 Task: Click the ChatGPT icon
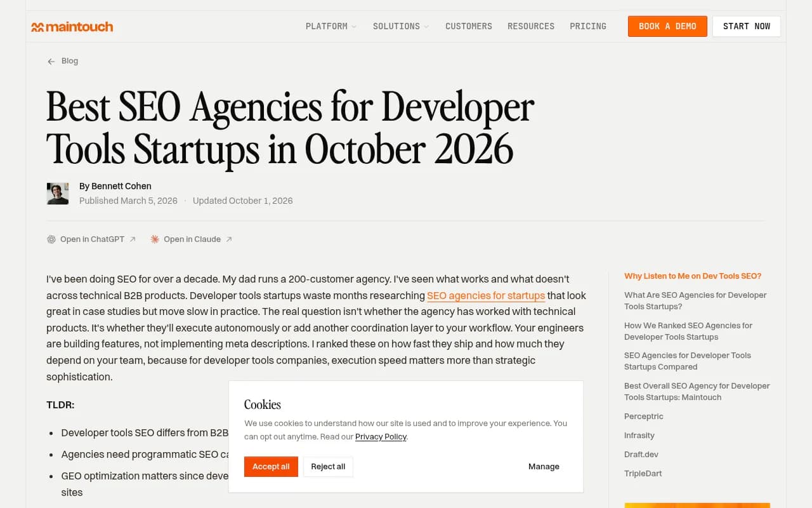(x=51, y=239)
